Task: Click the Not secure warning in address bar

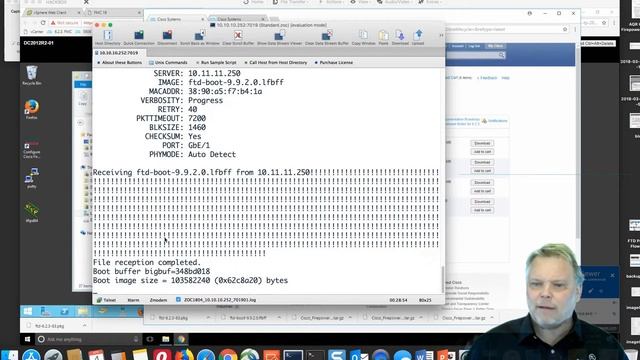Action: (x=64, y=23)
